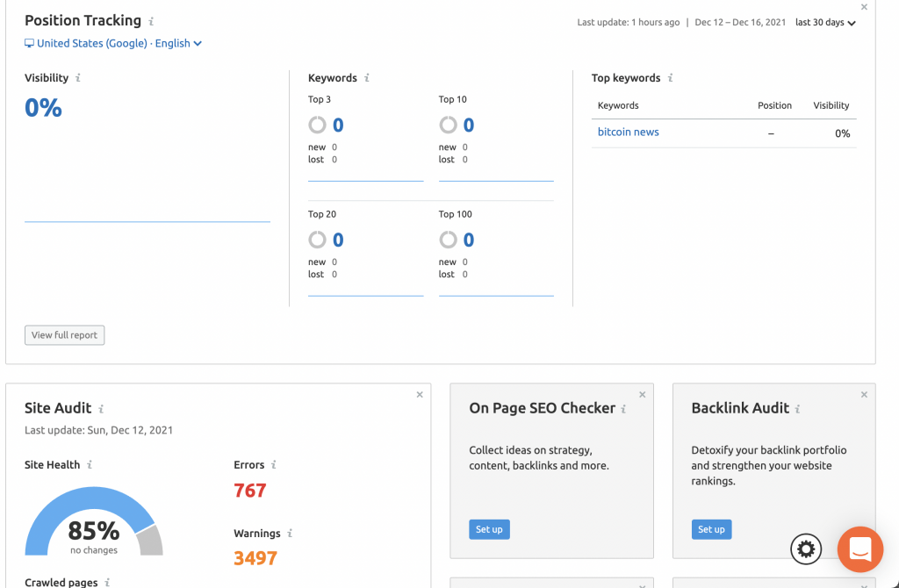Click the Site Audit info icon
The width and height of the screenshot is (899, 588).
point(101,409)
